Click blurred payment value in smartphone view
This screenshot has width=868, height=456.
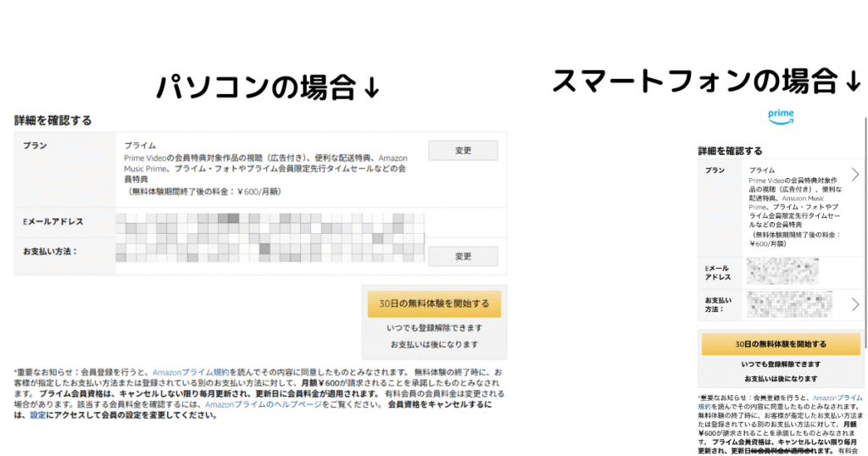tap(789, 304)
